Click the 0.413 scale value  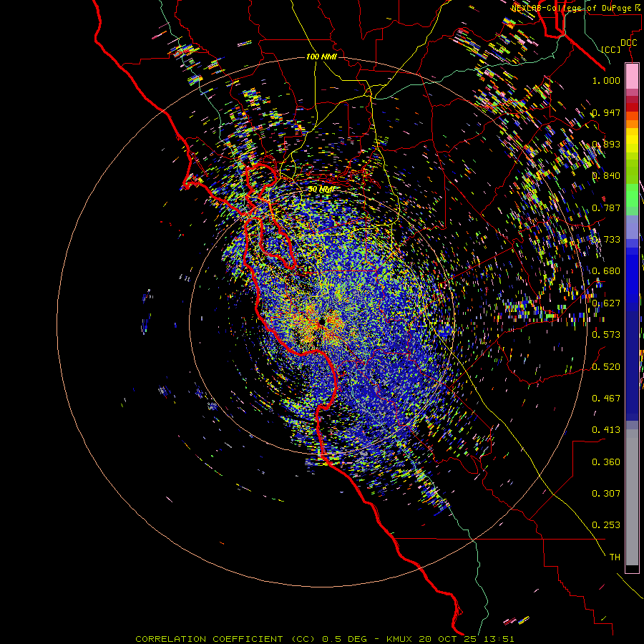click(x=606, y=430)
